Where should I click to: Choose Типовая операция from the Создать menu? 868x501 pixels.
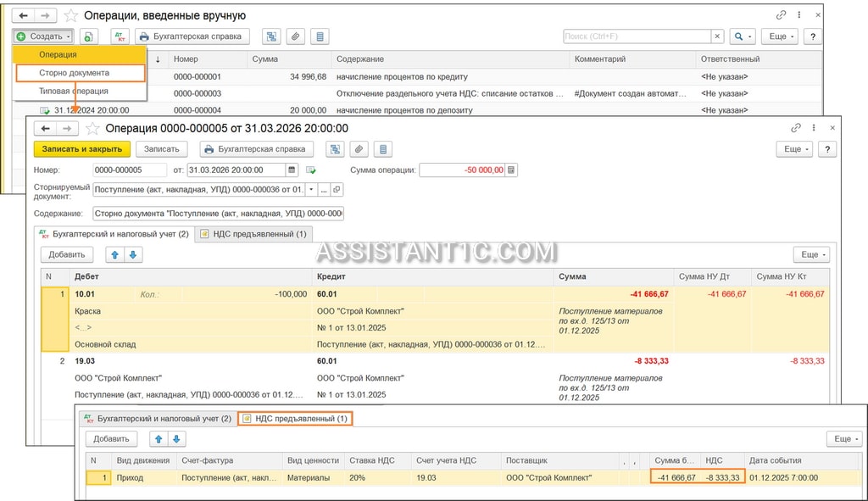point(80,92)
